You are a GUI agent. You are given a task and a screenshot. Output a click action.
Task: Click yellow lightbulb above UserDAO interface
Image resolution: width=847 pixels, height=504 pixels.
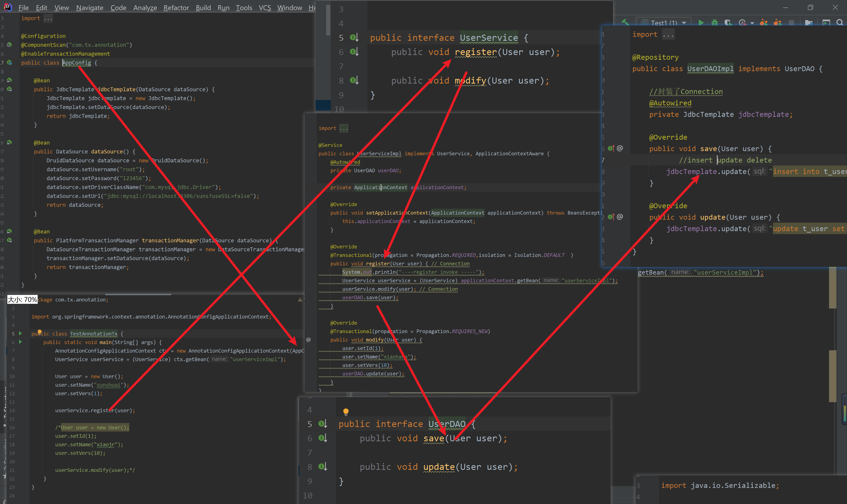pyautogui.click(x=345, y=412)
